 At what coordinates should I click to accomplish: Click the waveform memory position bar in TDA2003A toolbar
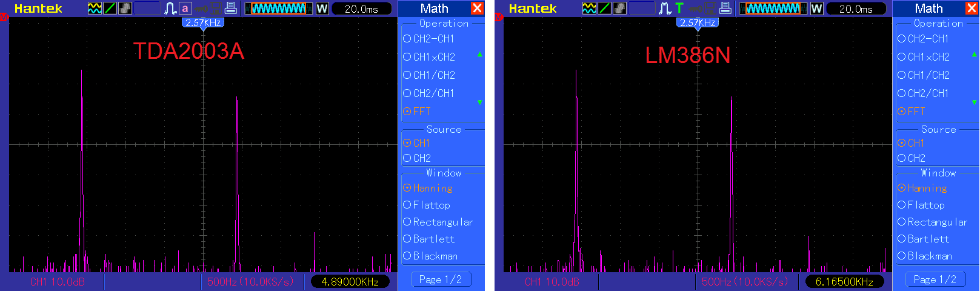point(279,8)
